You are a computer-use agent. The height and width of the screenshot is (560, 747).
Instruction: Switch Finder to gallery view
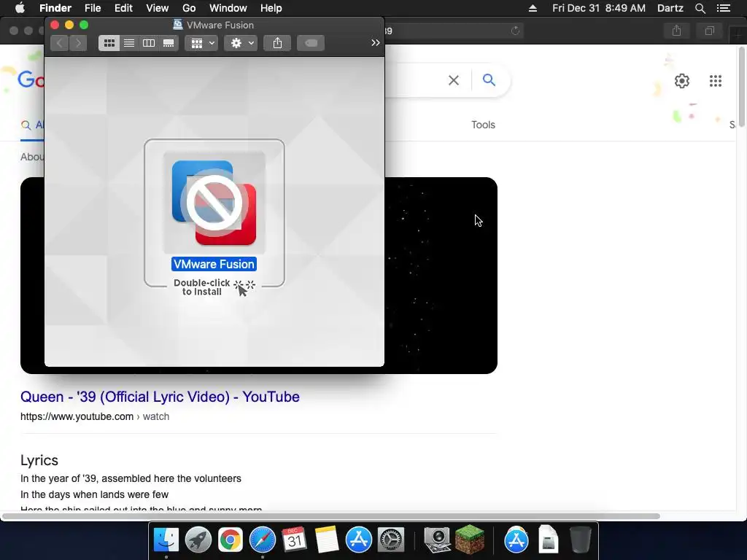(169, 43)
